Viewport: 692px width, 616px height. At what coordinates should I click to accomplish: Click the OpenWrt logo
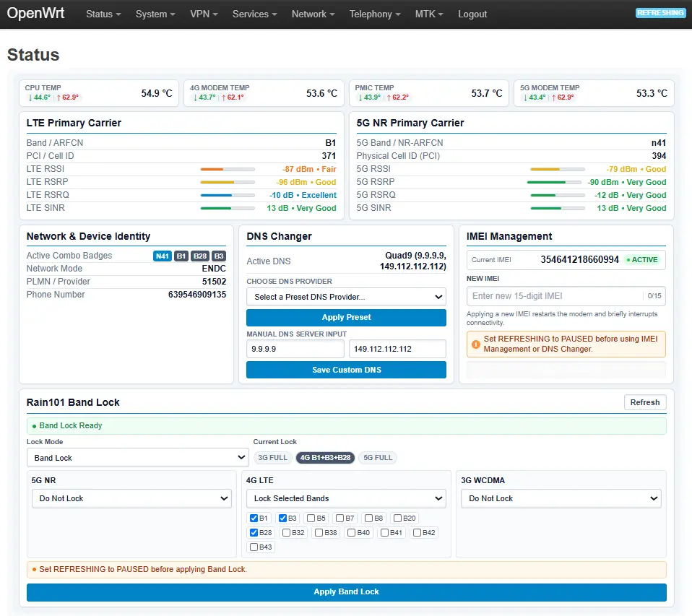pos(35,13)
